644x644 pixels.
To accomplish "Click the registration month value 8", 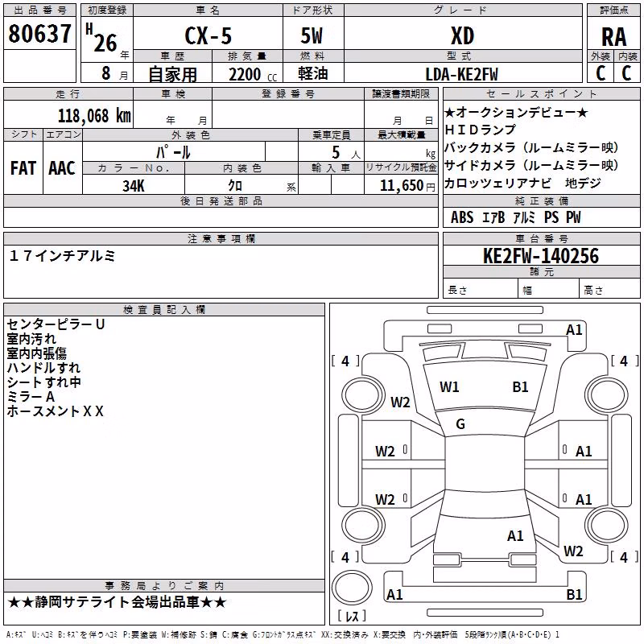I will point(106,73).
